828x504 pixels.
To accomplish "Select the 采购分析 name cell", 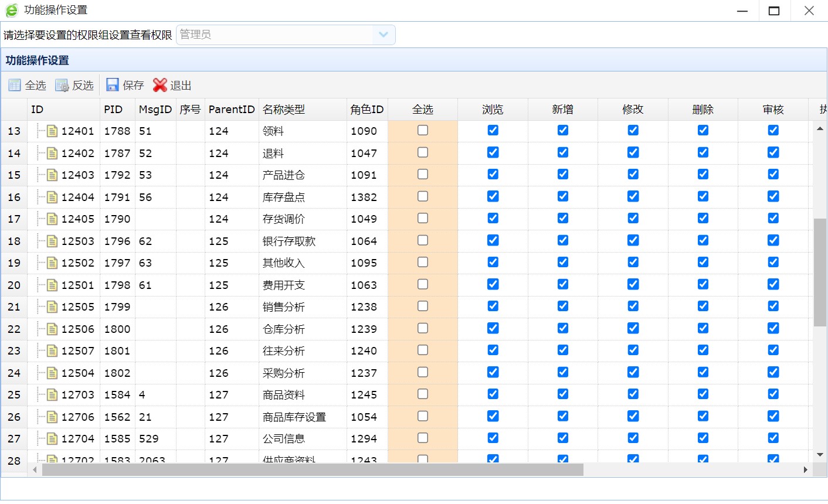I will [303, 373].
